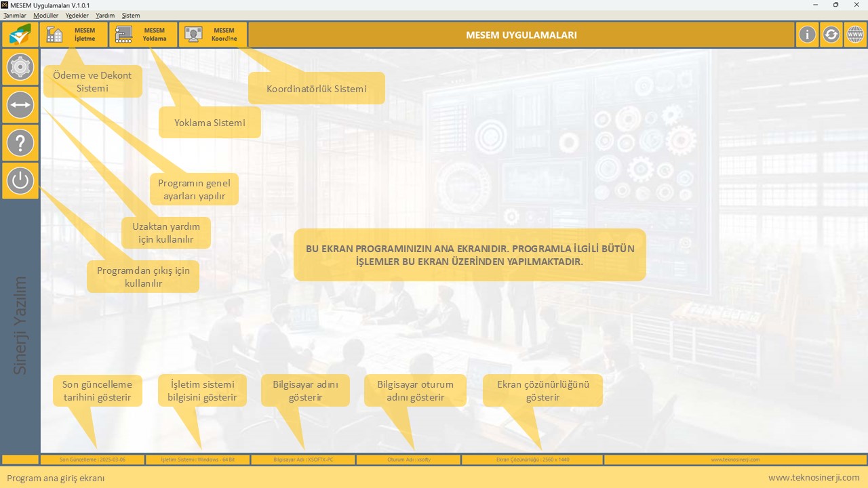Open the MESEM Yoklama module
868x488 pixels.
pyautogui.click(x=143, y=35)
